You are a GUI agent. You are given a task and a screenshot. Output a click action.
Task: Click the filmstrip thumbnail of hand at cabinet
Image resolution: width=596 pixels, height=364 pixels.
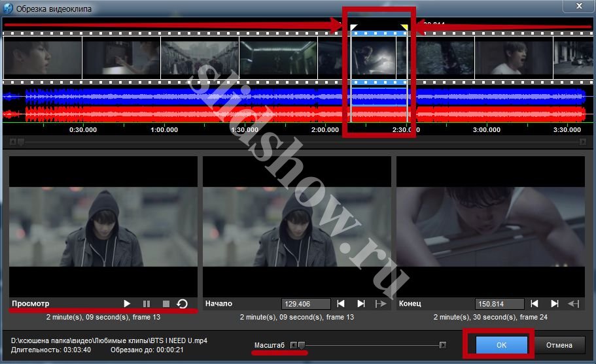121,58
